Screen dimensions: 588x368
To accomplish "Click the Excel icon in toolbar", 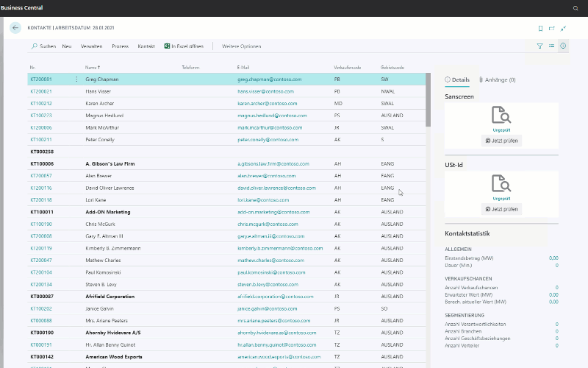I will click(x=167, y=46).
